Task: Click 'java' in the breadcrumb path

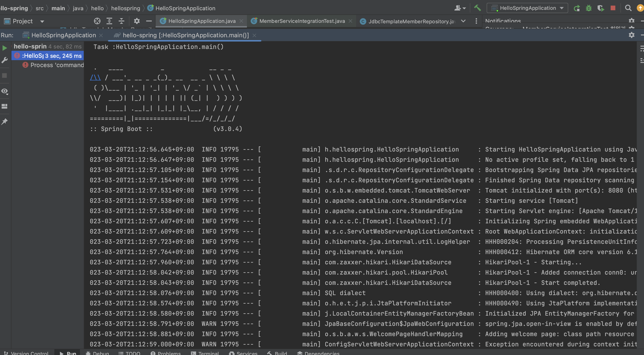Action: [x=78, y=8]
